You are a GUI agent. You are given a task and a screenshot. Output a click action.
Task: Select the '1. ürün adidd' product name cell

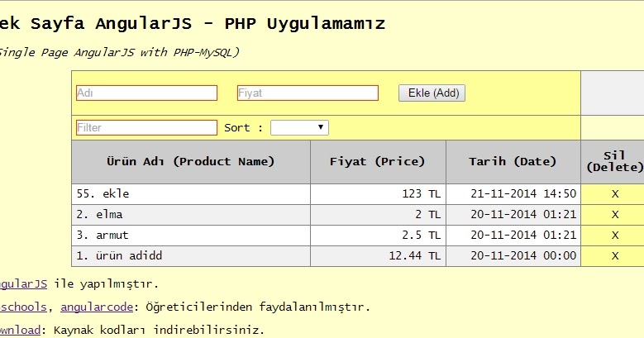[191, 256]
